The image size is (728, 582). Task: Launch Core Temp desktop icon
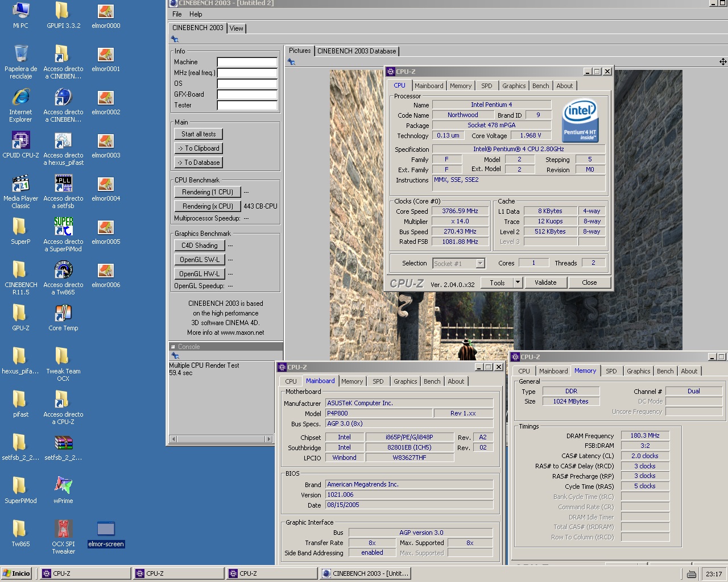tap(63, 317)
